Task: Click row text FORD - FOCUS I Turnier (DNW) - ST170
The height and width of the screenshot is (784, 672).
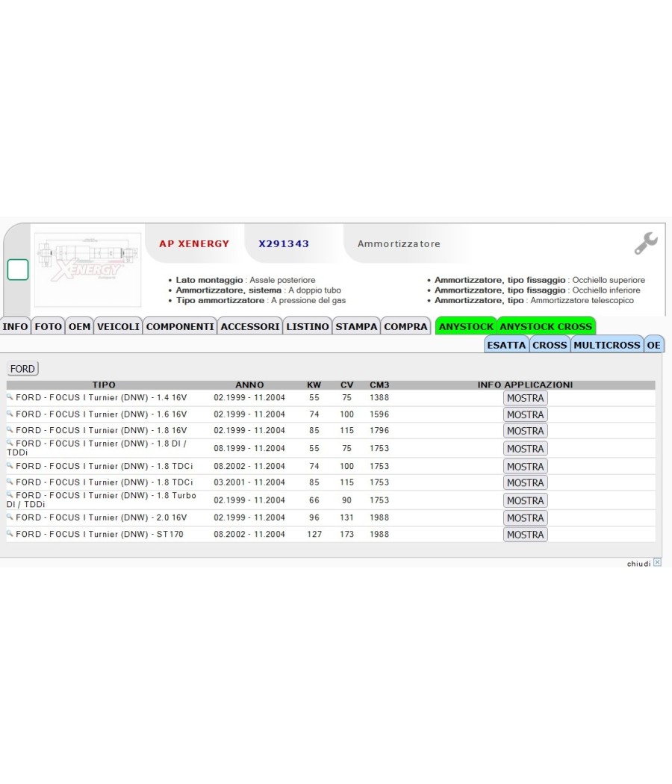Action: tap(99, 534)
